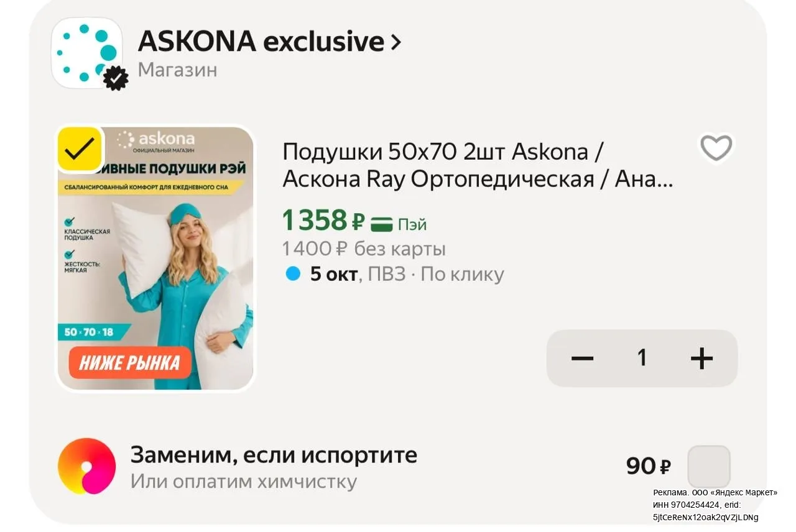The width and height of the screenshot is (796, 532).
Task: Enable the 90 ₽ replacement protection checkbox
Action: 709,466
